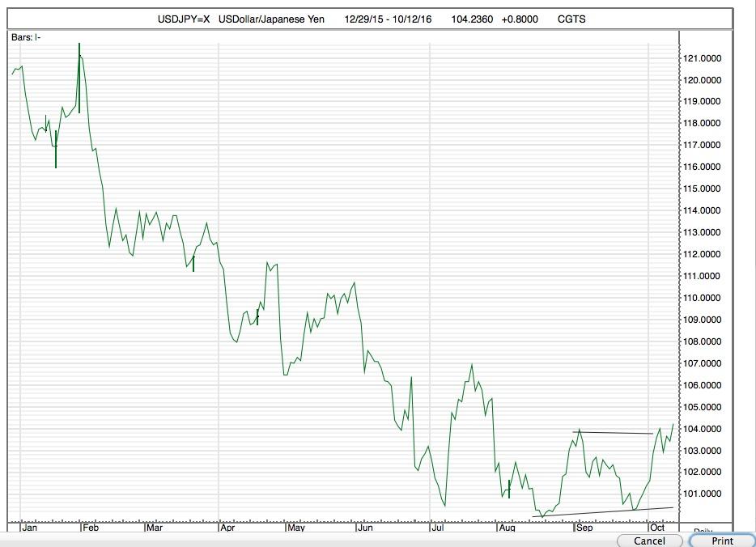Select the 'Bars: I-' chart style indicator
Viewport: 756px width, 547px height.
26,36
